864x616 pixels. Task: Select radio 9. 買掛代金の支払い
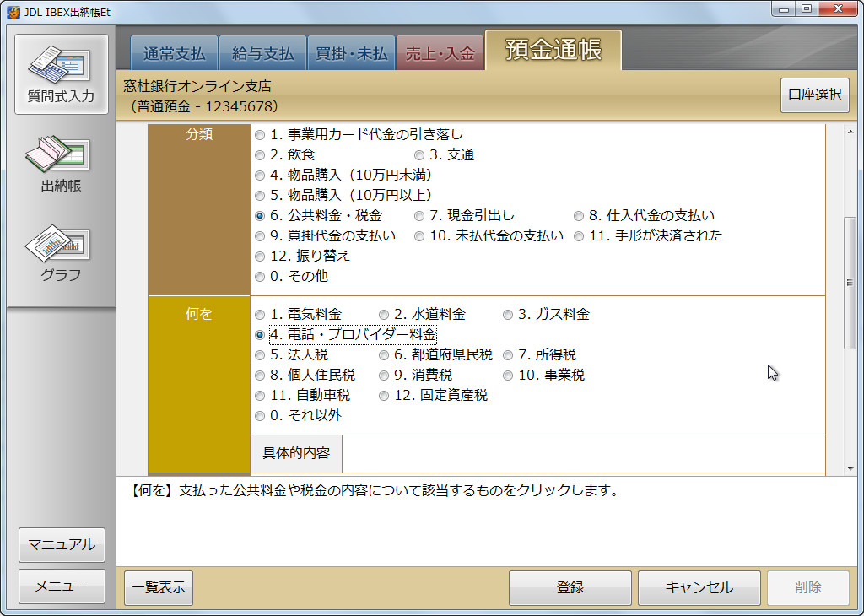tap(260, 236)
